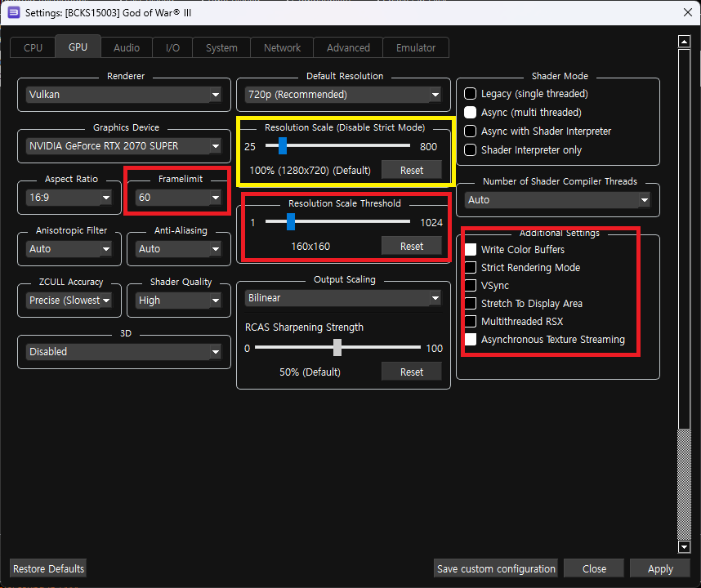
Task: Toggle Stretch To Display Area checkbox
Action: click(x=524, y=304)
